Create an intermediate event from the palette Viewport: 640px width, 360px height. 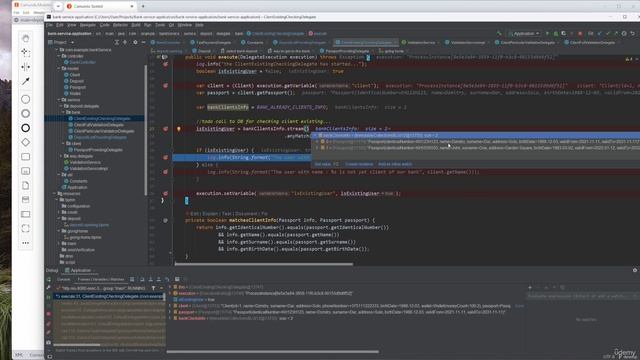26,113
